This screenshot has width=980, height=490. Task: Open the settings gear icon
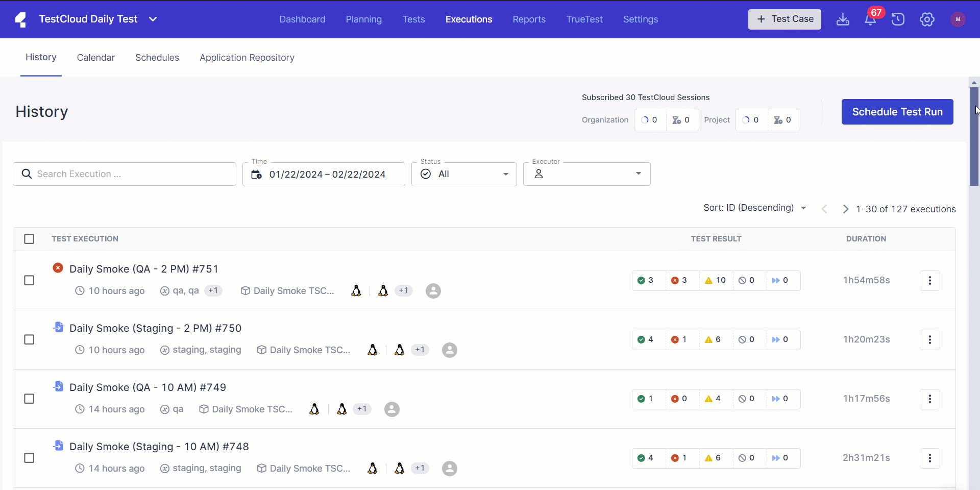[x=927, y=19]
